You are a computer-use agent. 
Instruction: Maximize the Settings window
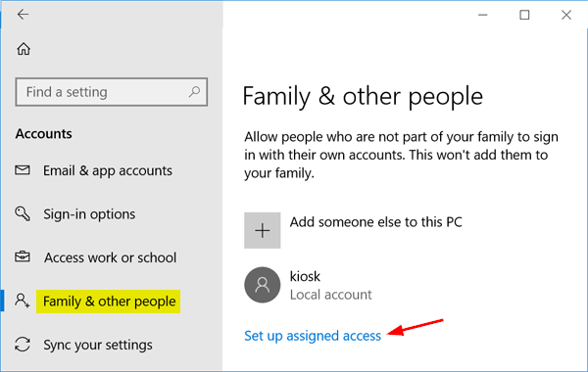point(524,15)
